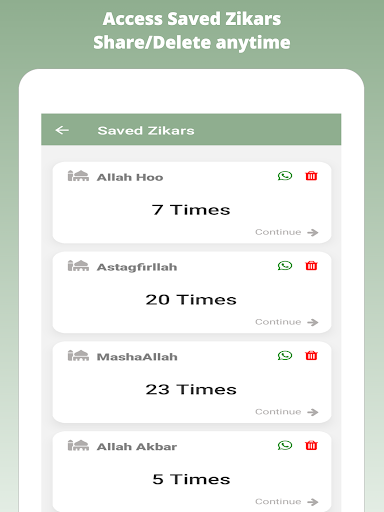The width and height of the screenshot is (384, 512).
Task: Click the Saved Zikars header title
Action: 146,130
